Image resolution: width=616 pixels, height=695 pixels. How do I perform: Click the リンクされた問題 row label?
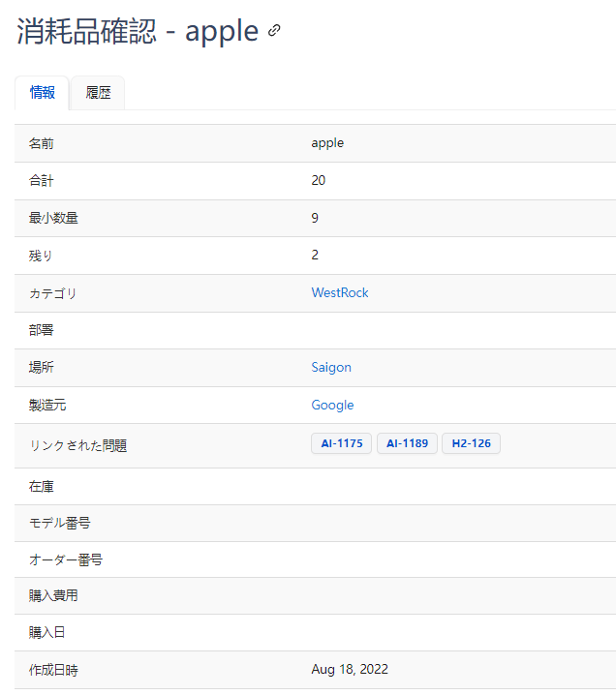(77, 445)
